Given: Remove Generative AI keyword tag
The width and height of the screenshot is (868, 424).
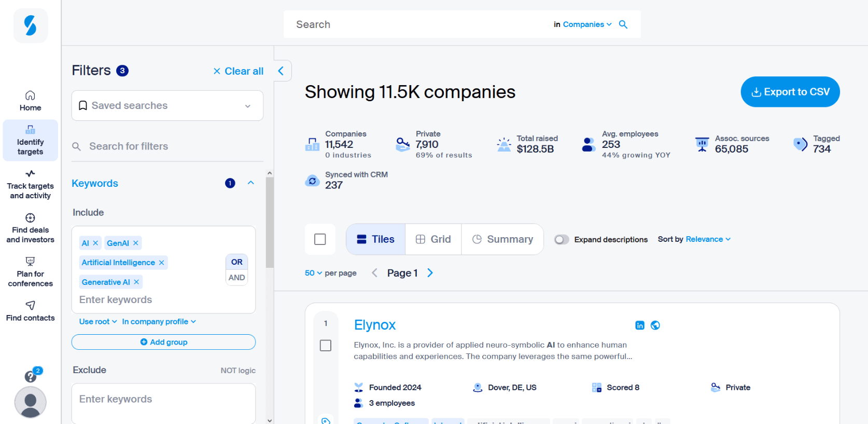Looking at the screenshot, I should click(x=136, y=282).
